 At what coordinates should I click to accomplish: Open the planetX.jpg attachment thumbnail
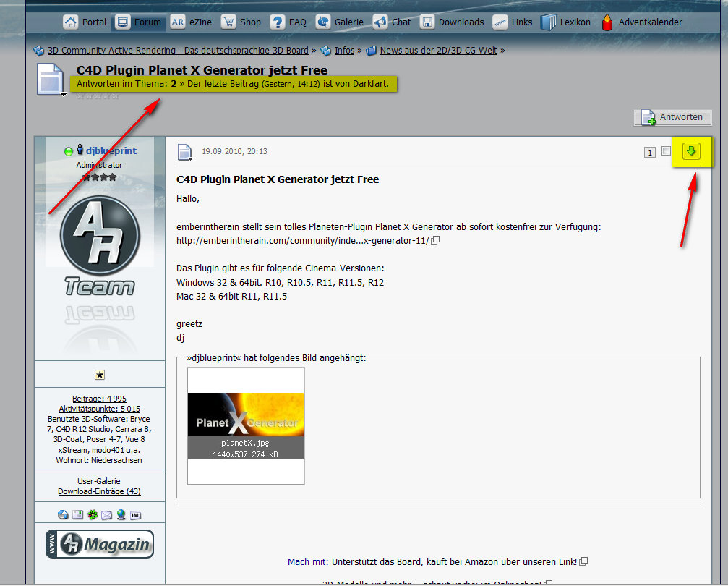tap(246, 426)
